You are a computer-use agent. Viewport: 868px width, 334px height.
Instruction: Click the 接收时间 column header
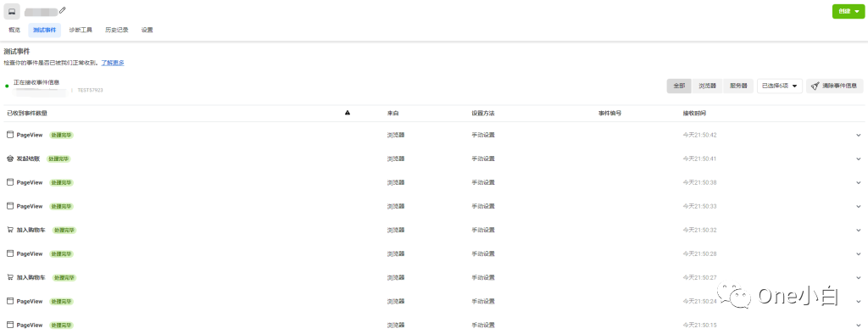[x=694, y=113]
